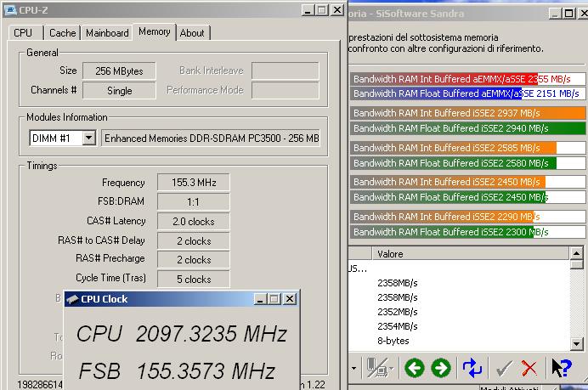Click the CPU Clock window title bar icon
The height and width of the screenshot is (390, 588).
72,299
